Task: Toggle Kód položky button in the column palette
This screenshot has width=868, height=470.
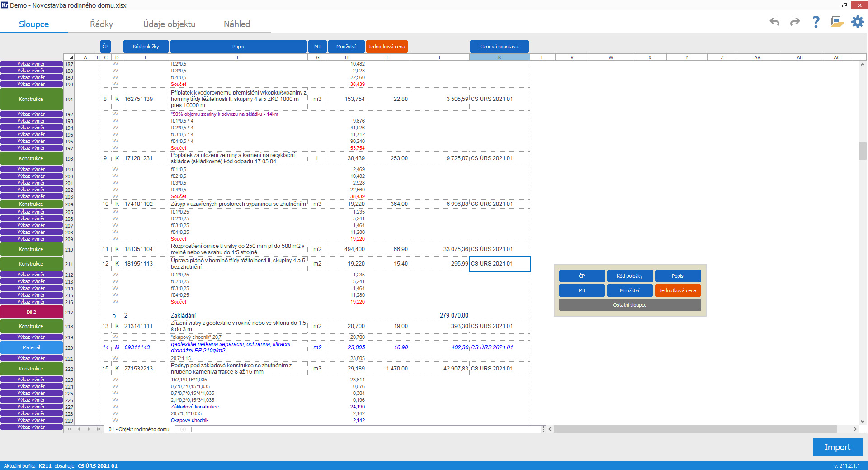Action: tap(629, 276)
